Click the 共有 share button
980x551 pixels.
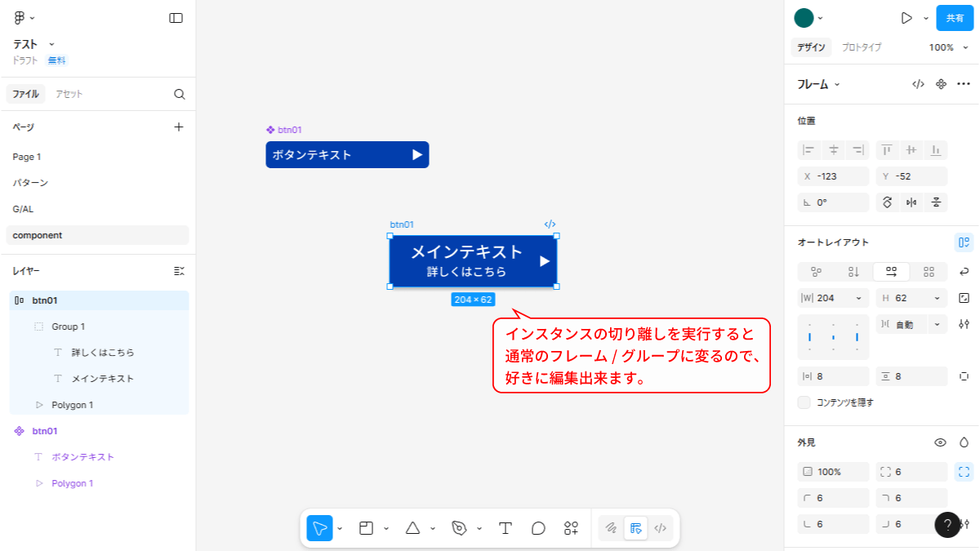click(x=955, y=18)
